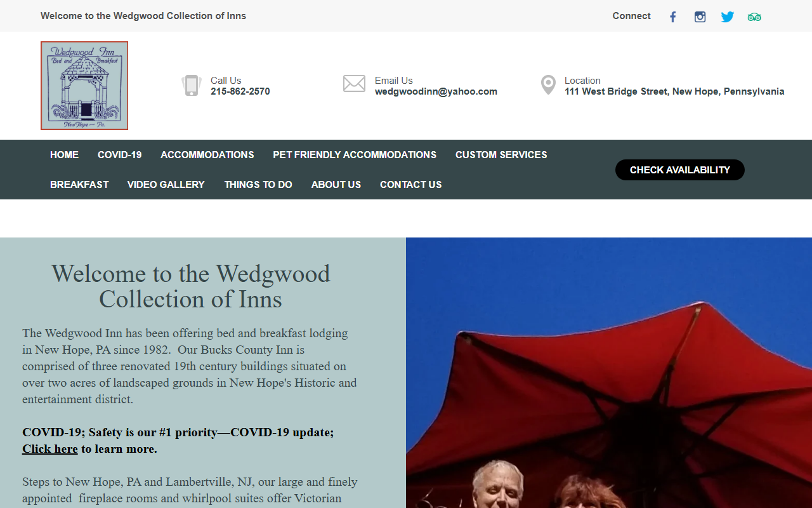
Task: Go to the HOME menu item
Action: [65, 155]
